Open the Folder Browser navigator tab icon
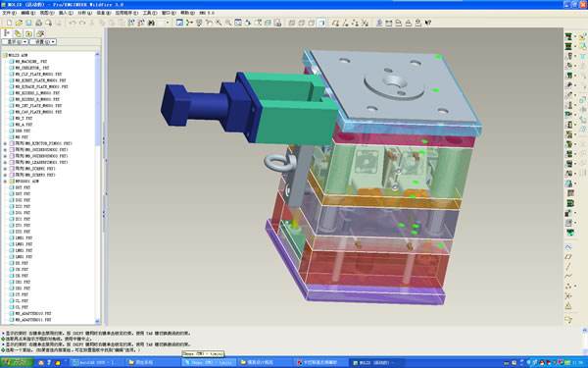The height and width of the screenshot is (368, 588). [x=18, y=33]
